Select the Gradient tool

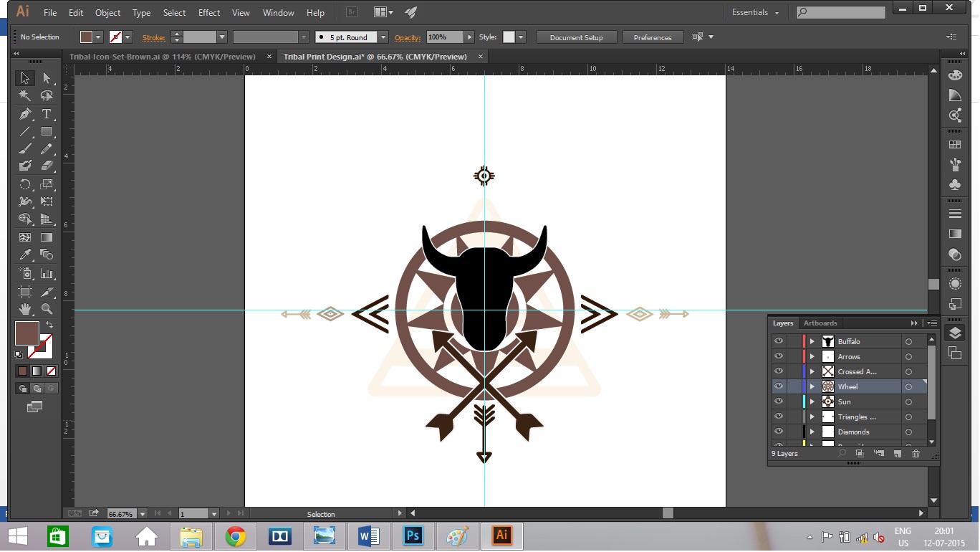(47, 237)
